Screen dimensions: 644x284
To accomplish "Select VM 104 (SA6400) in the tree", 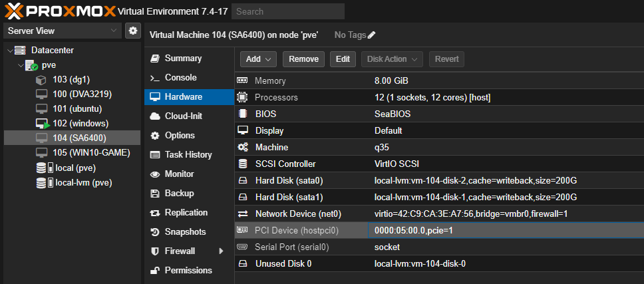I will (x=73, y=138).
